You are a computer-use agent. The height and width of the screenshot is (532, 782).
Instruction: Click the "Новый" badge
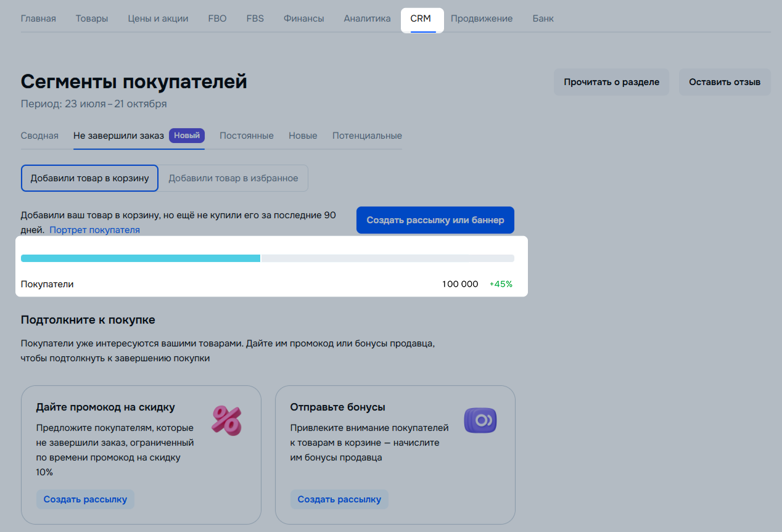[187, 136]
